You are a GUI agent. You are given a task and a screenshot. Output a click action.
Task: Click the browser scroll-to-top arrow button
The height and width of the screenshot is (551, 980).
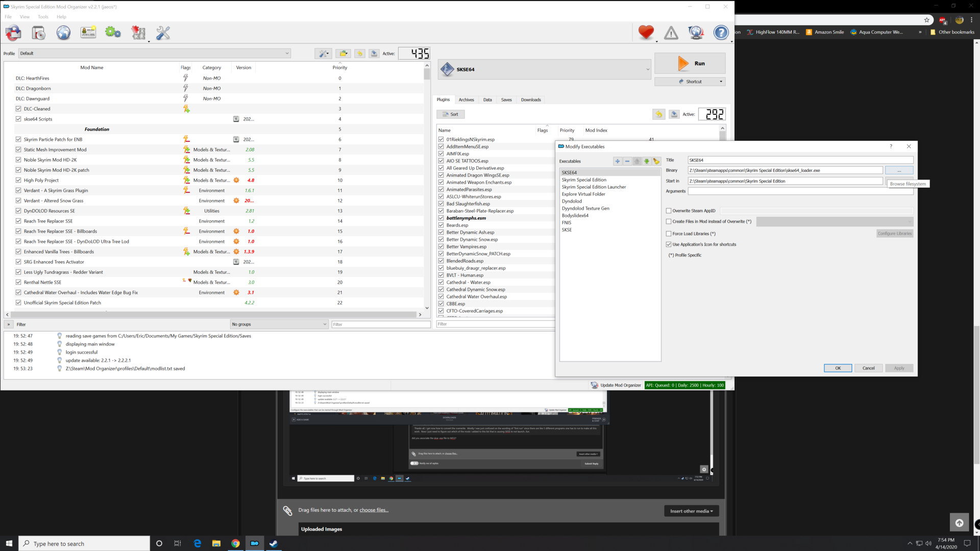click(x=959, y=523)
